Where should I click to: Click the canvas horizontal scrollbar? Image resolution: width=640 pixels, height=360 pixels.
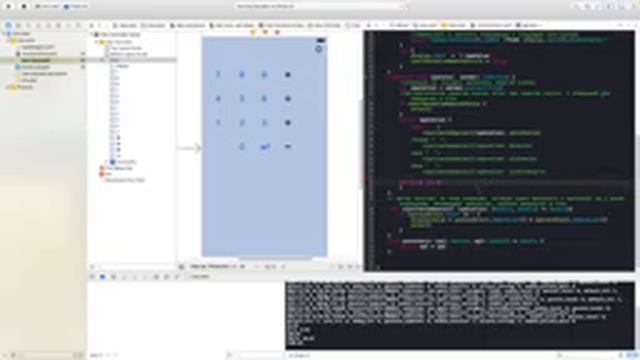pyautogui.click(x=275, y=258)
